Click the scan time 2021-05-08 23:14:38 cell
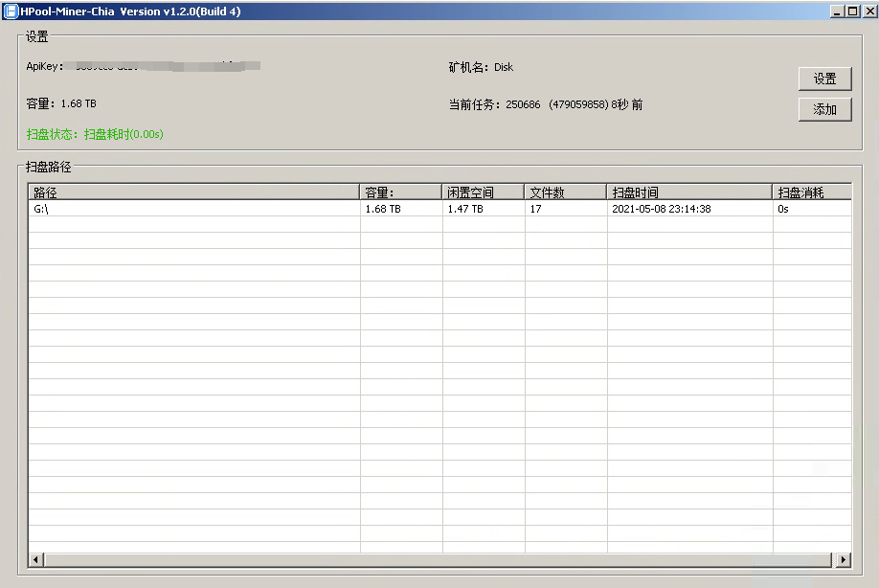Viewport: 879px width, 588px height. pyautogui.click(x=661, y=209)
